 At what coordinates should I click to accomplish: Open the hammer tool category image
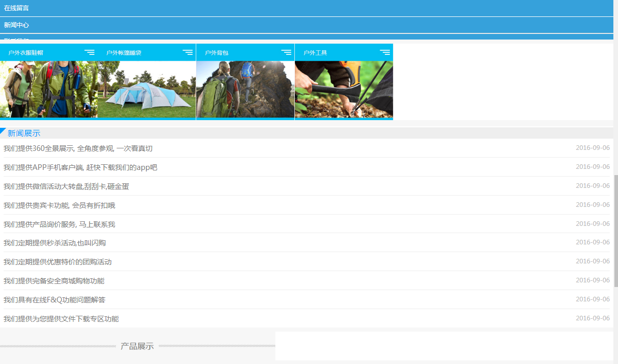coord(344,89)
